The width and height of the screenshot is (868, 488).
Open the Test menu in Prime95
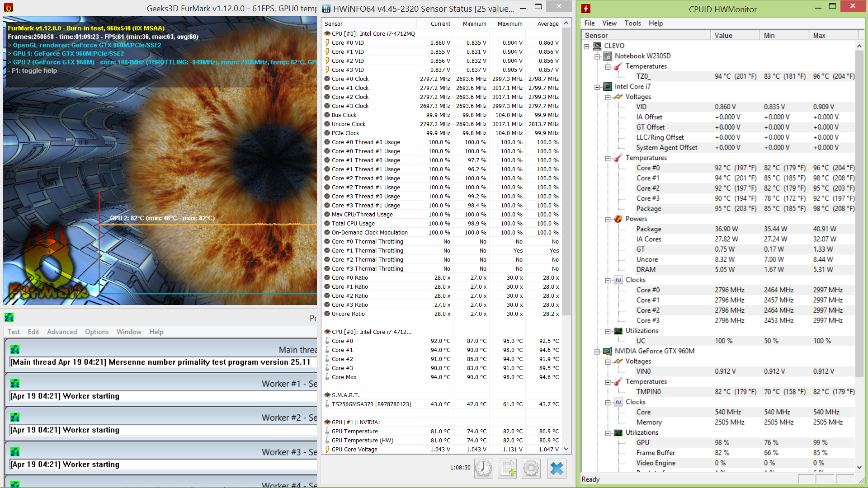click(14, 332)
